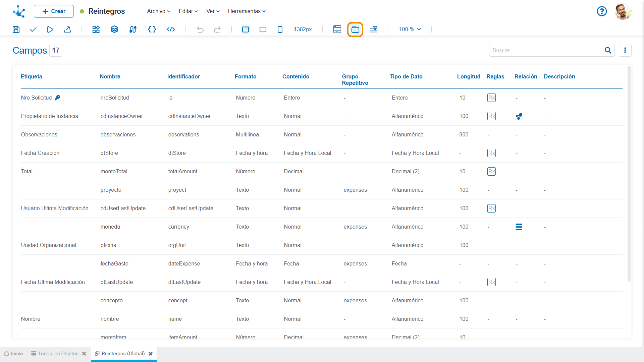Click Rx icon for Usuario Ultima Modificación
The height and width of the screenshot is (362, 644).
(x=491, y=208)
